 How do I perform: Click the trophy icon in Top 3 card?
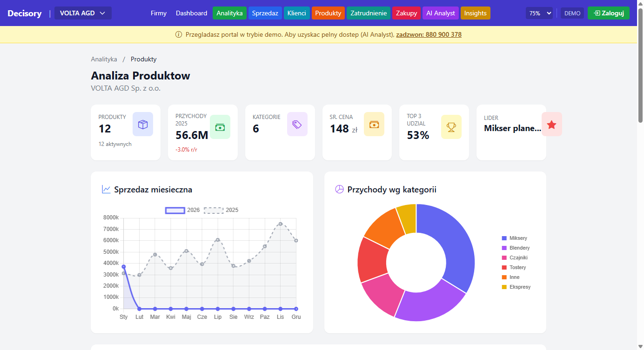click(451, 127)
